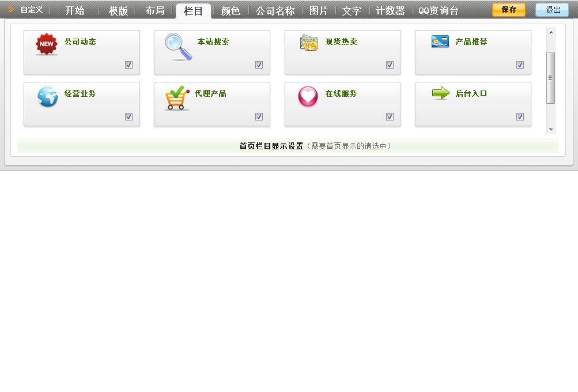Click the red NEW badge icon for 公司动态

pos(47,44)
